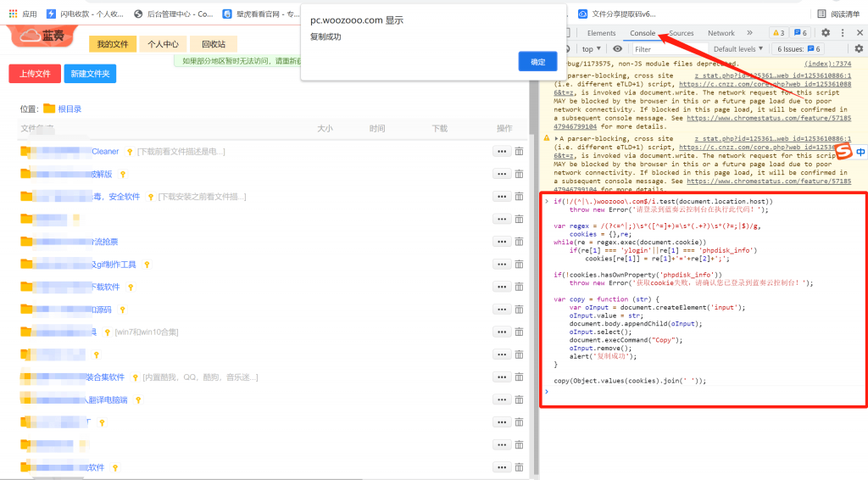Click the Sogou input method S icon
The width and height of the screenshot is (868, 480).
[844, 152]
